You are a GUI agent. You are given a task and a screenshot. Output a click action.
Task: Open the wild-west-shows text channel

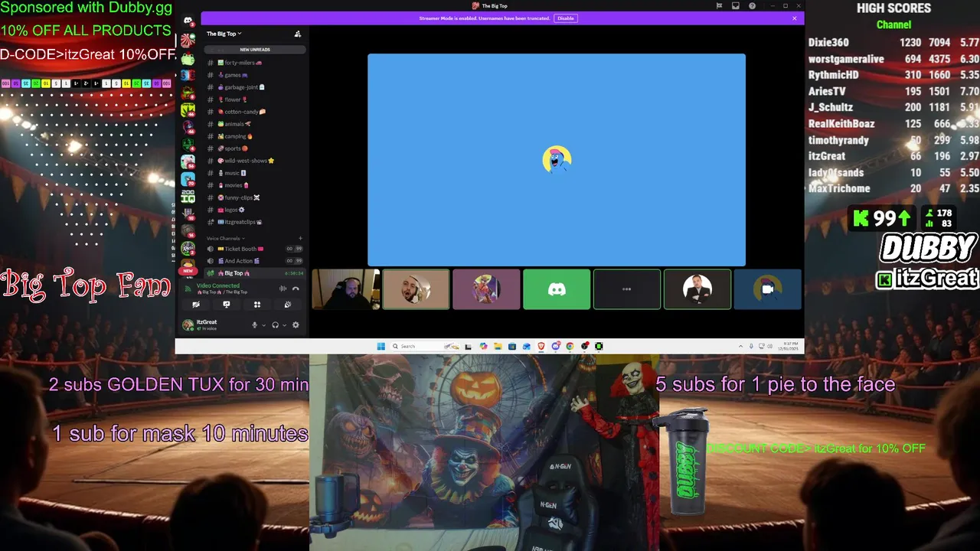(x=255, y=161)
